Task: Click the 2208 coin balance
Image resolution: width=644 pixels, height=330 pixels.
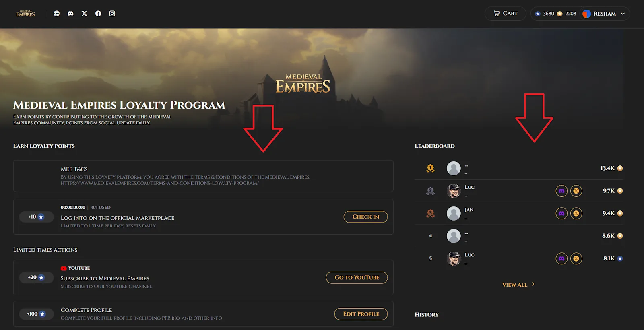Action: pos(570,14)
